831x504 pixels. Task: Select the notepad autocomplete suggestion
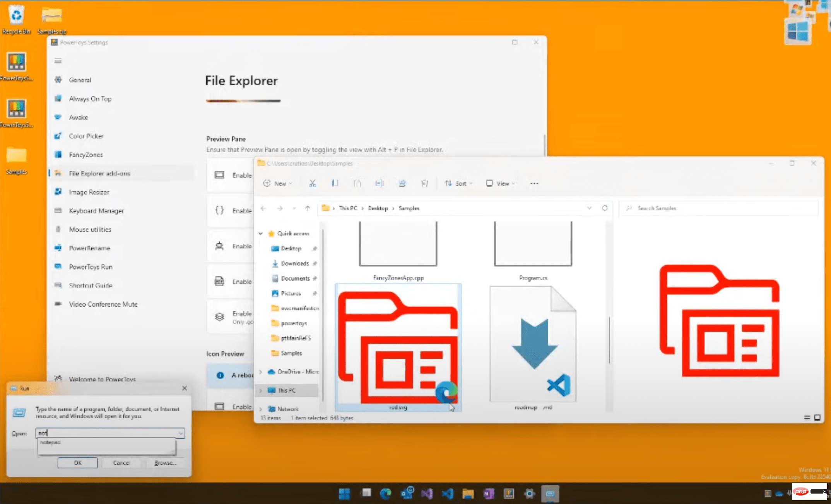pyautogui.click(x=50, y=443)
